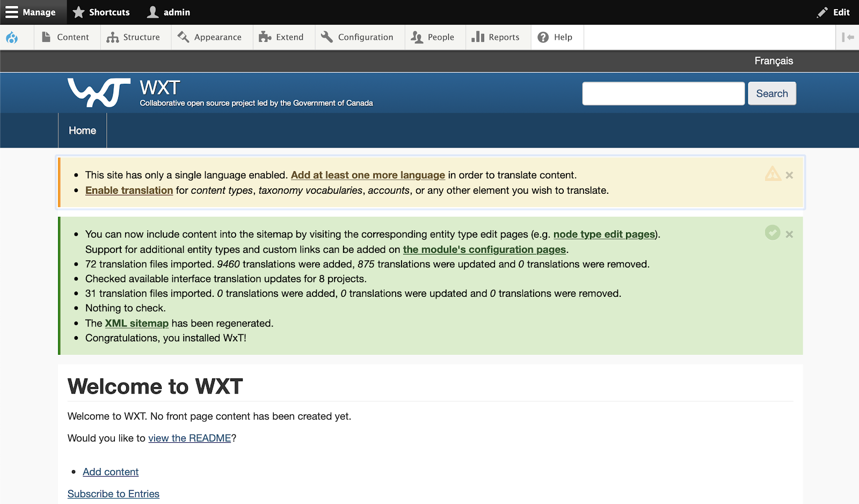Click the warning triangle icon
Screen dimensions: 859x504
tap(773, 174)
